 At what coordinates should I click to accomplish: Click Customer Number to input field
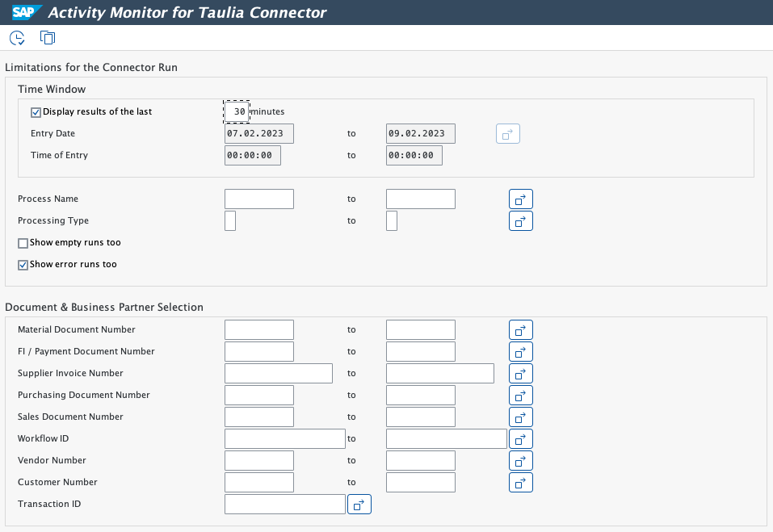coord(421,482)
